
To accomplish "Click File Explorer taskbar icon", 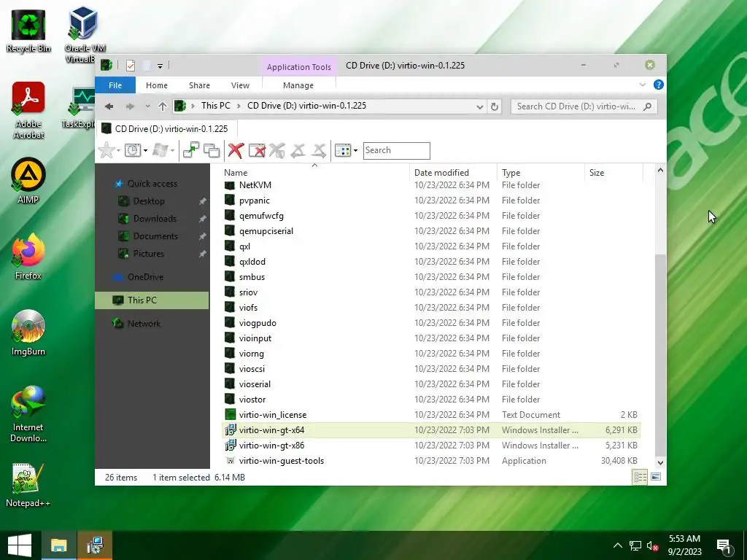I will click(59, 545).
